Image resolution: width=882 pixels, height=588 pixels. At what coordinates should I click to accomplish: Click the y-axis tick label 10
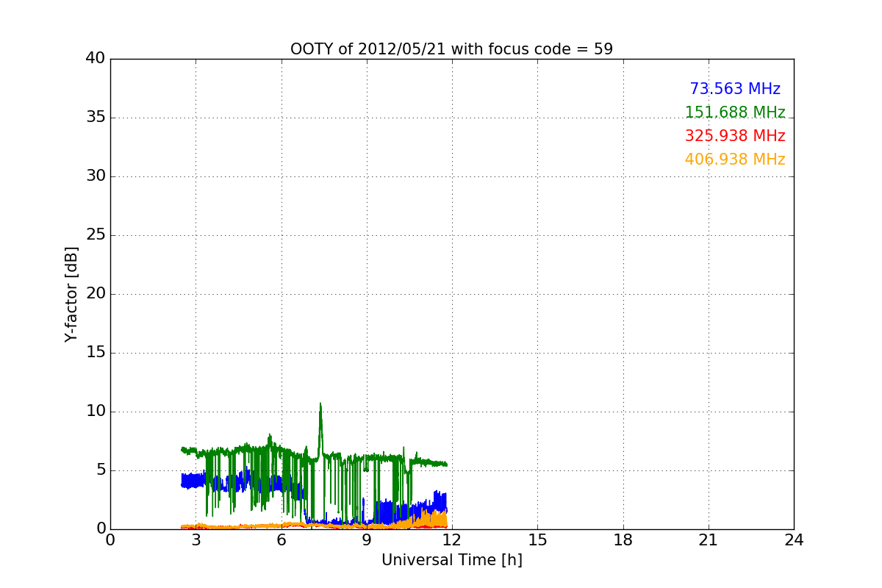click(x=96, y=412)
